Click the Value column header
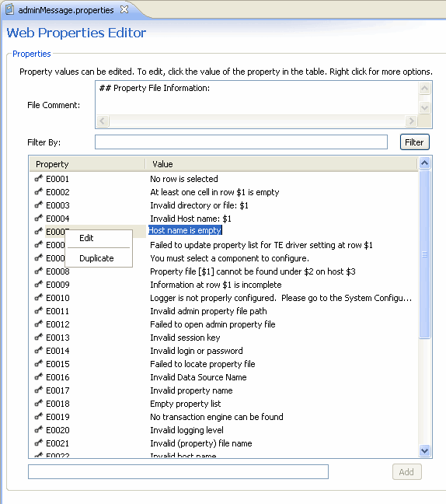This screenshot has width=446, height=504. [281, 164]
